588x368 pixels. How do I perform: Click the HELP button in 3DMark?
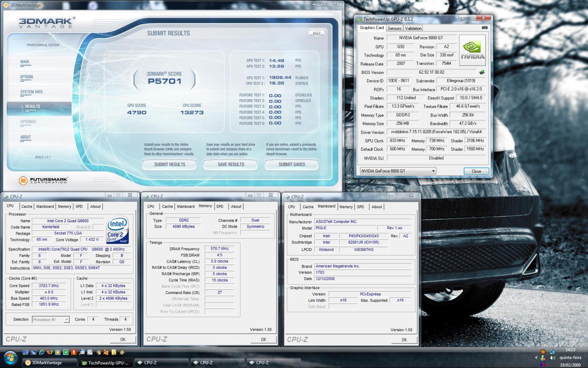click(x=316, y=33)
